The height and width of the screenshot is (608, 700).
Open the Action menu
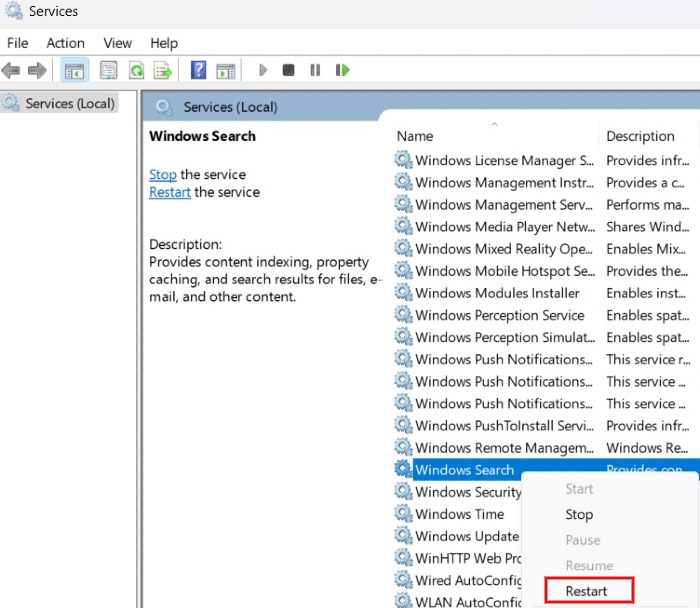(65, 43)
